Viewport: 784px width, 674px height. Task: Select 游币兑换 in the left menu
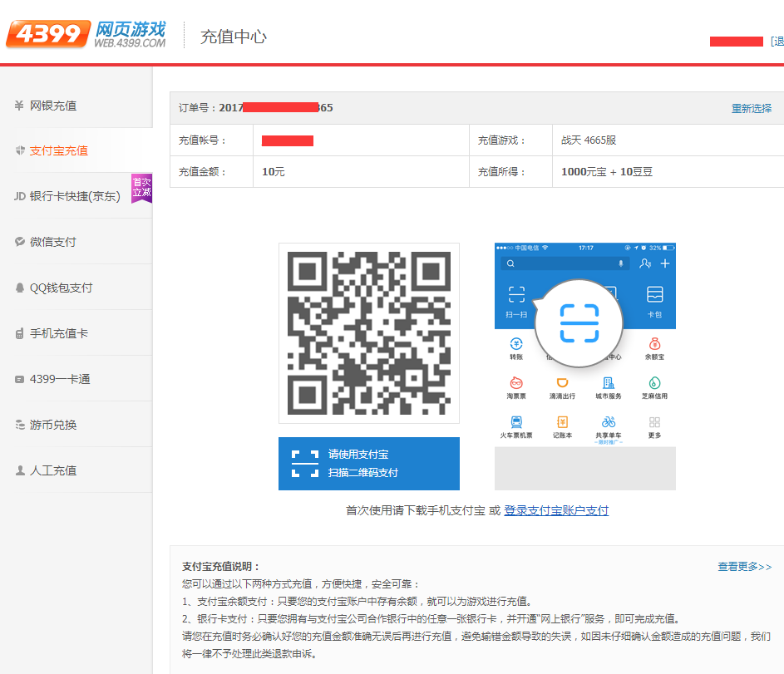click(53, 425)
